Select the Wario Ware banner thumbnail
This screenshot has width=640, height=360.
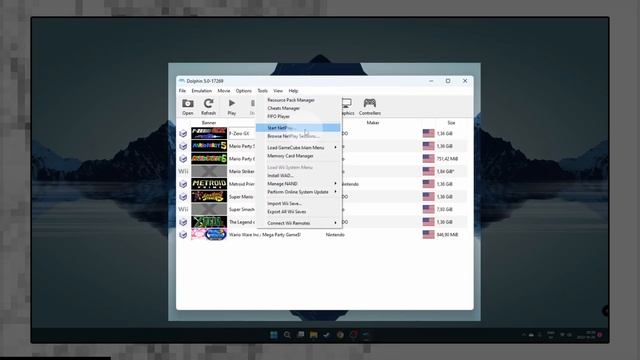[209, 235]
